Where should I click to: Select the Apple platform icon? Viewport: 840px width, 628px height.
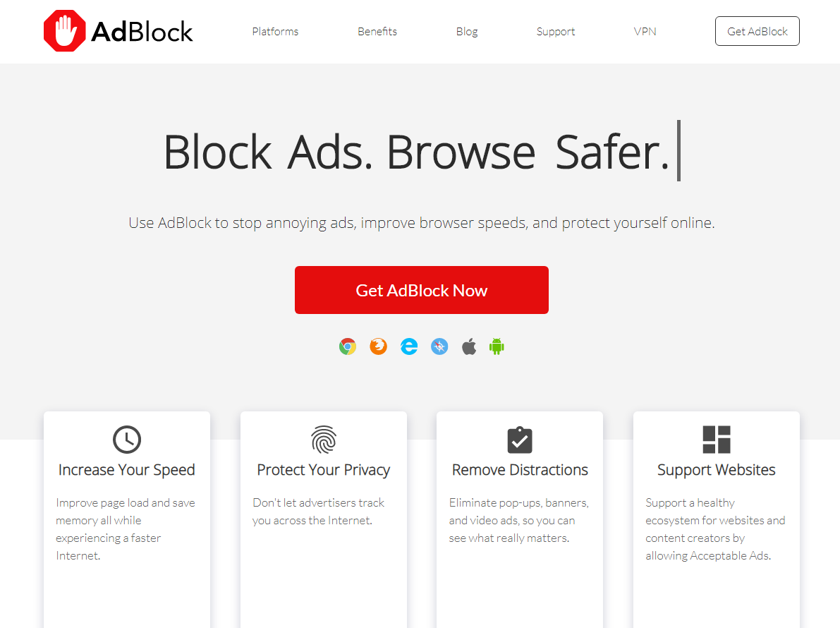pyautogui.click(x=468, y=346)
